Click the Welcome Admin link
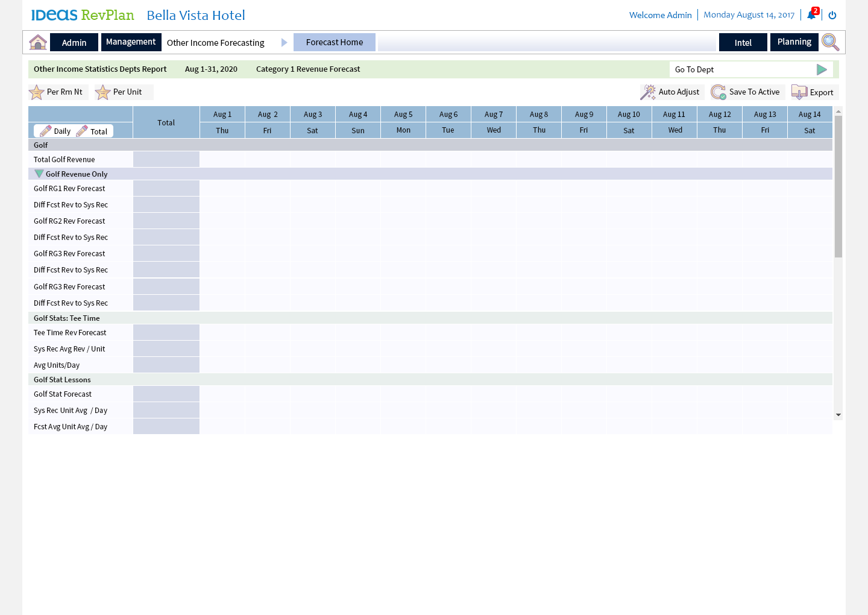 pyautogui.click(x=660, y=15)
